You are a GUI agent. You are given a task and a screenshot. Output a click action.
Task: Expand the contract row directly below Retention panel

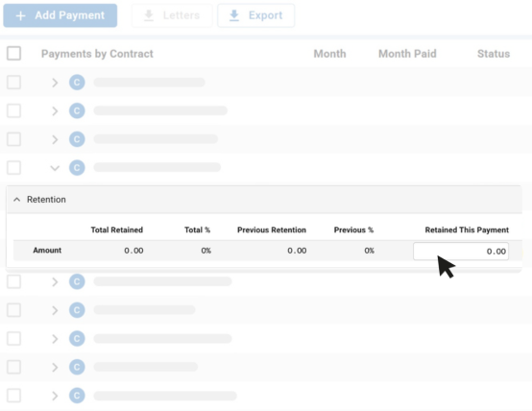[x=55, y=281]
